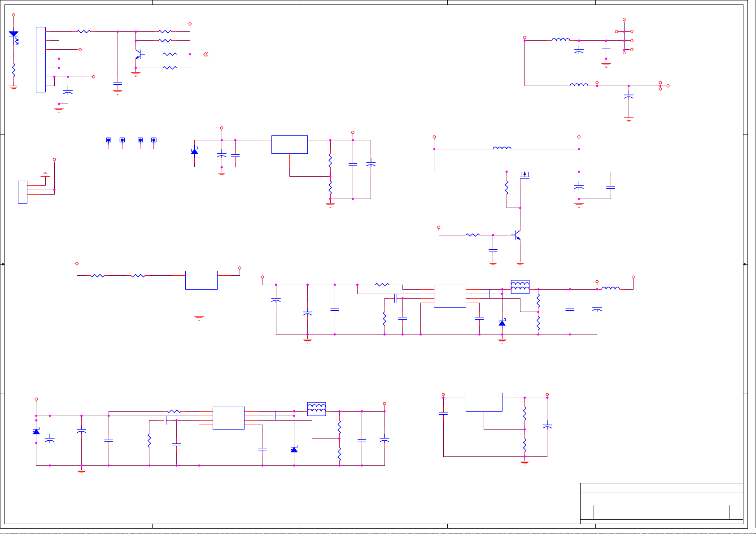Click the NPN transistor driving the MOSFET gate
Viewport: 756px width, 534px height.
coord(517,234)
